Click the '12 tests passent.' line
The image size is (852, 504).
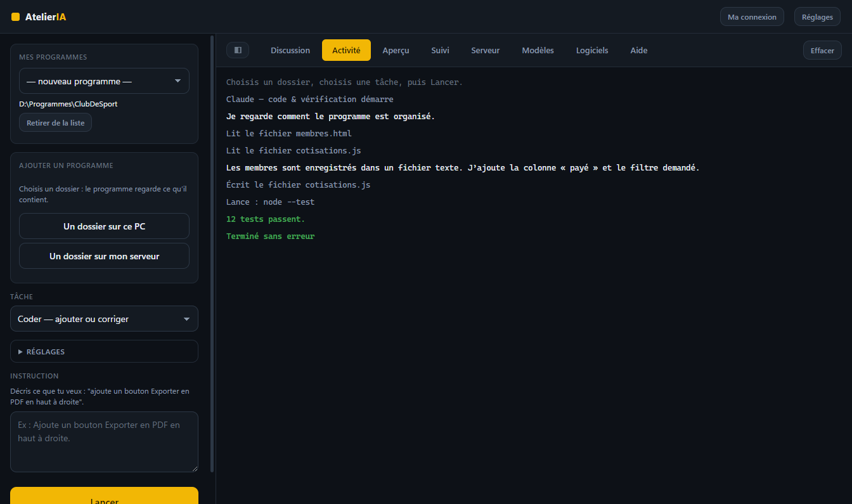tap(266, 219)
